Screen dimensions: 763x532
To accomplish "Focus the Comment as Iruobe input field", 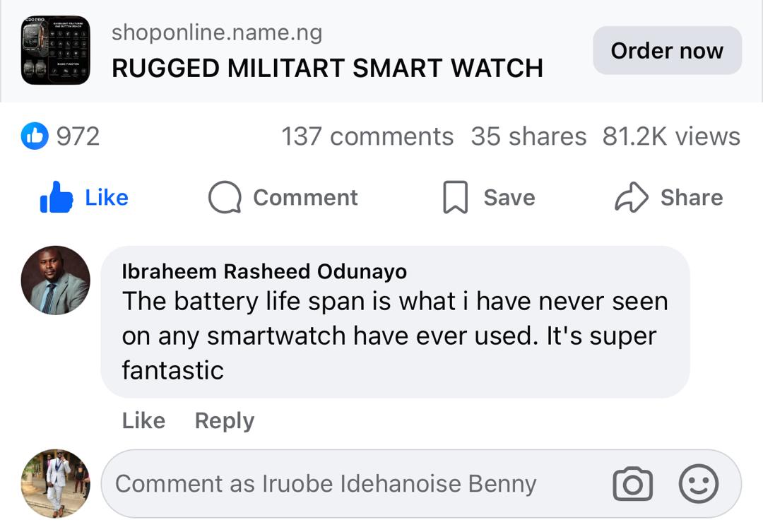I will point(353,484).
